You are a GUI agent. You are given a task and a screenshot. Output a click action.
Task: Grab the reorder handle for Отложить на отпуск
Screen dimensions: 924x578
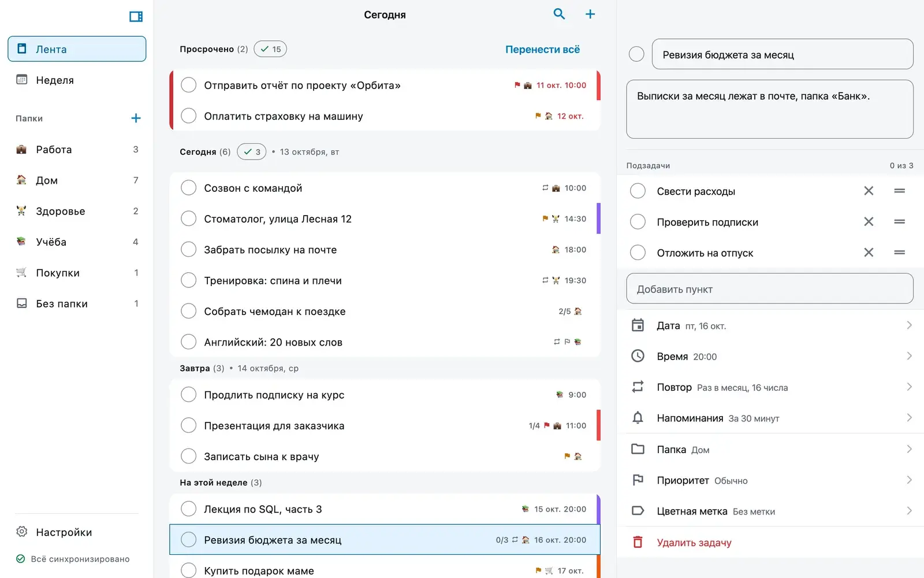click(x=899, y=253)
